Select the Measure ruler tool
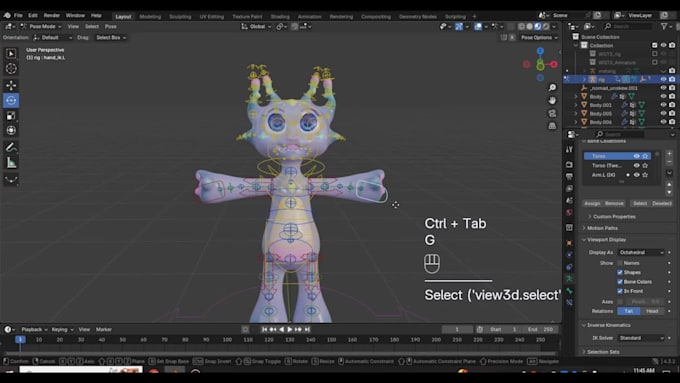Image resolution: width=680 pixels, height=383 pixels. click(11, 163)
